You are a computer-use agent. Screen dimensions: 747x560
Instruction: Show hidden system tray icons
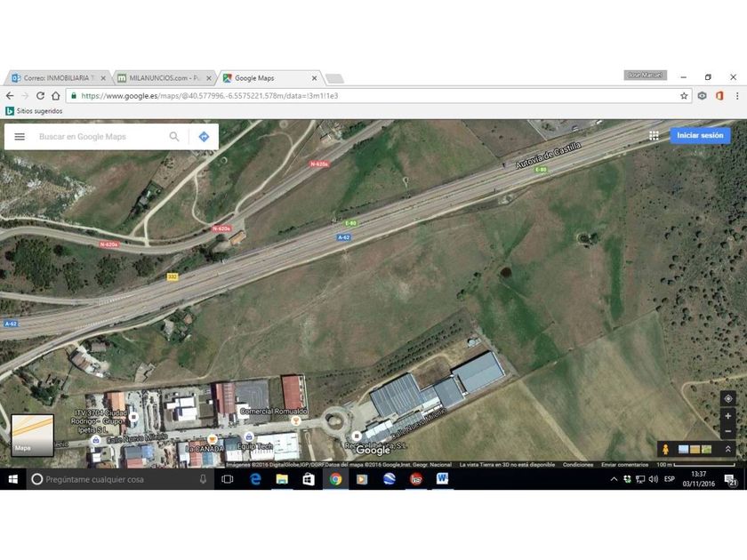pos(614,479)
